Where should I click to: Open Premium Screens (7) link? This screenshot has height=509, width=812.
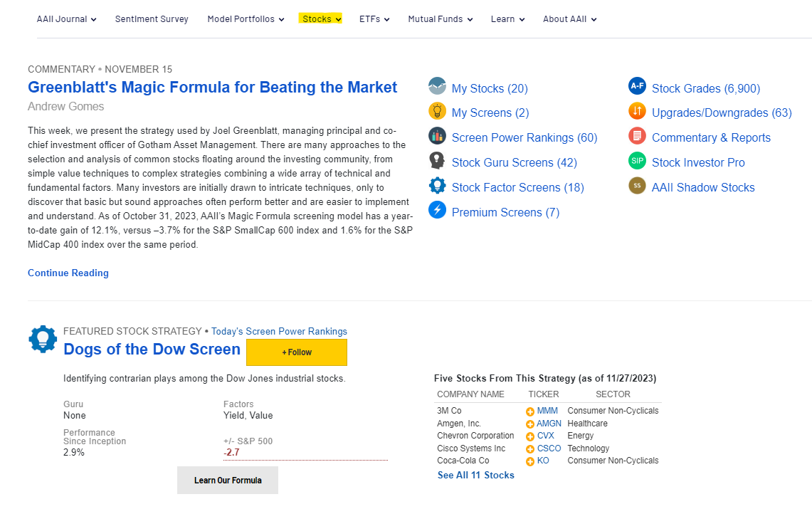tap(505, 212)
